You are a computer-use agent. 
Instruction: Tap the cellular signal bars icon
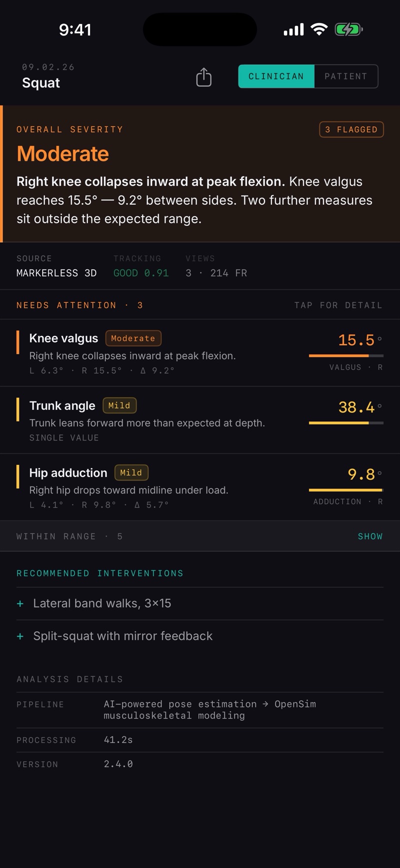[x=293, y=29]
